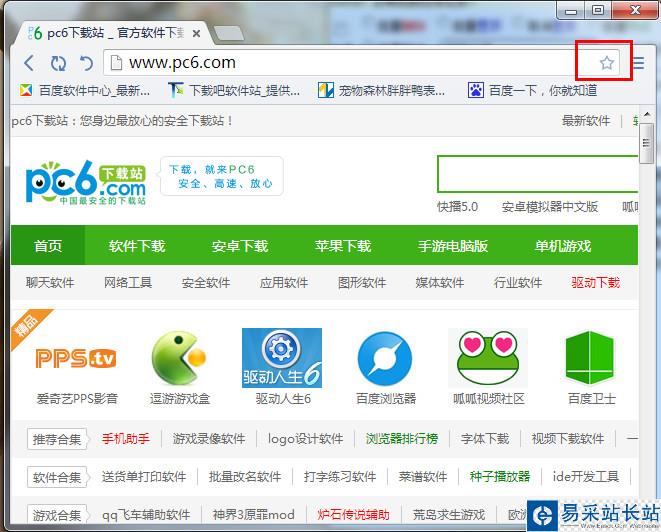Viewport: 661px width, 532px height.
Task: Open the 百度卫士 text link
Action: [x=591, y=398]
